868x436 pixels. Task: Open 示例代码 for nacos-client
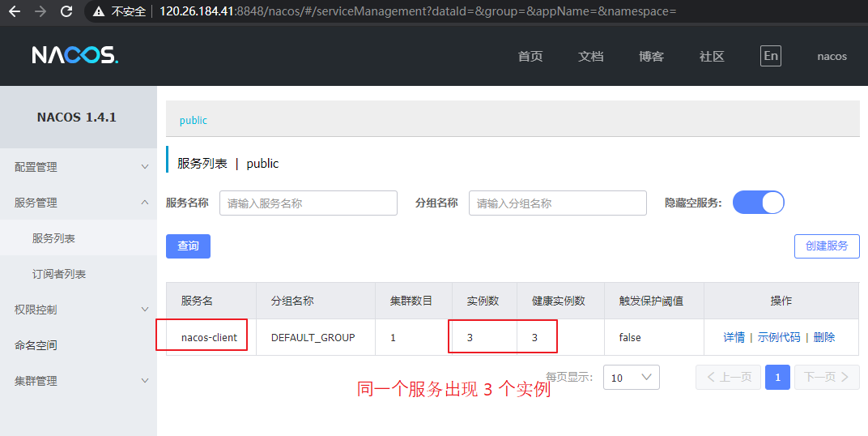tap(779, 337)
